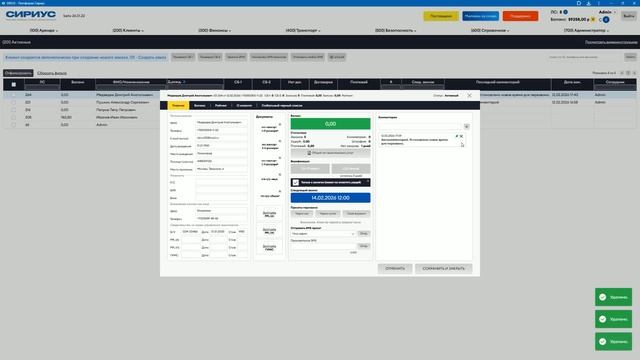Image resolution: width=640 pixels, height=360 pixels.
Task: Click the Выйти logout button
Action: (x=629, y=16)
